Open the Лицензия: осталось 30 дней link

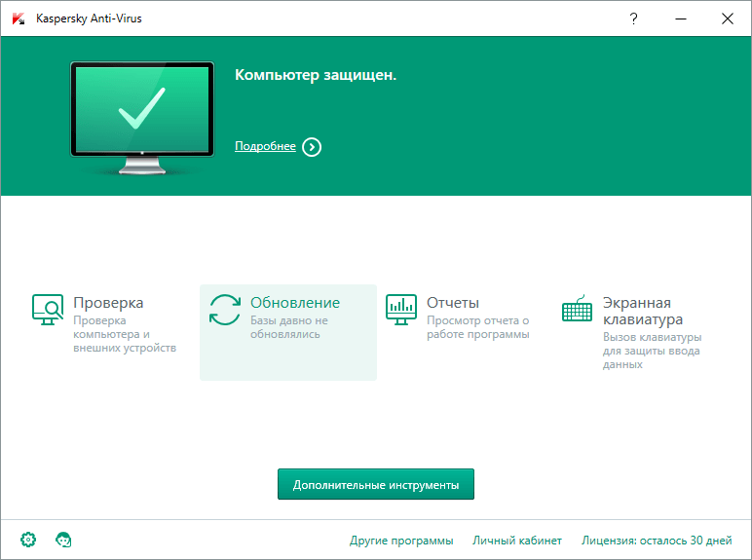pos(657,541)
